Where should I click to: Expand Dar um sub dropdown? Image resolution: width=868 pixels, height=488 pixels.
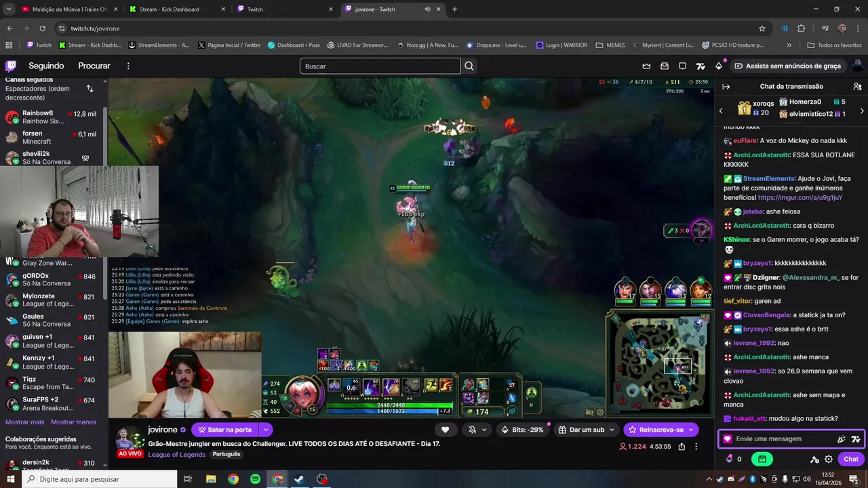pos(611,430)
